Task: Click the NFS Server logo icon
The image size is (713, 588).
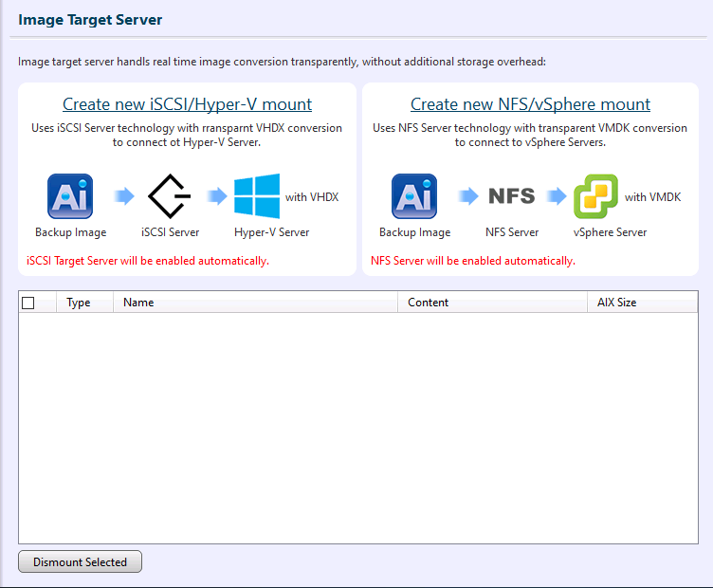Action: (511, 196)
